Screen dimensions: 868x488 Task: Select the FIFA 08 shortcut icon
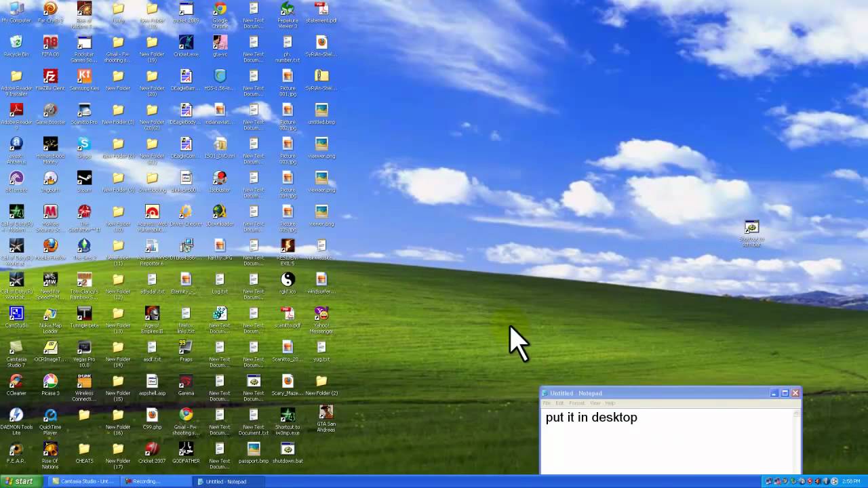click(x=50, y=47)
